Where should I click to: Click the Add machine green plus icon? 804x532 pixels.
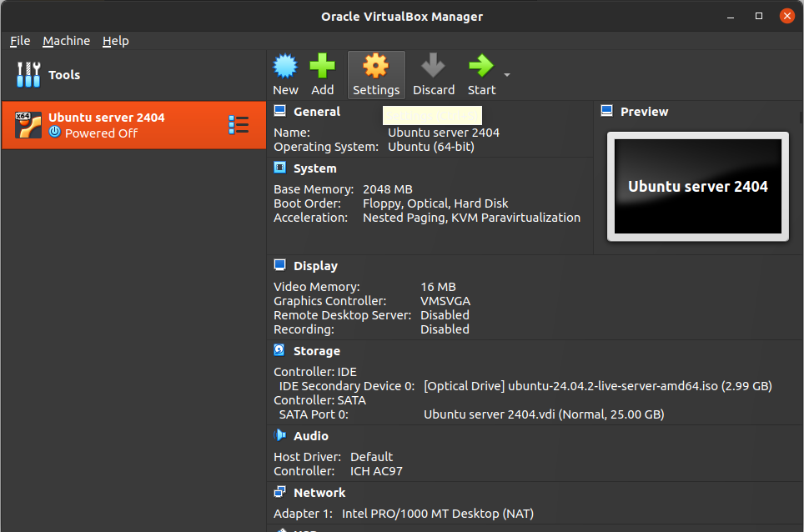point(322,67)
